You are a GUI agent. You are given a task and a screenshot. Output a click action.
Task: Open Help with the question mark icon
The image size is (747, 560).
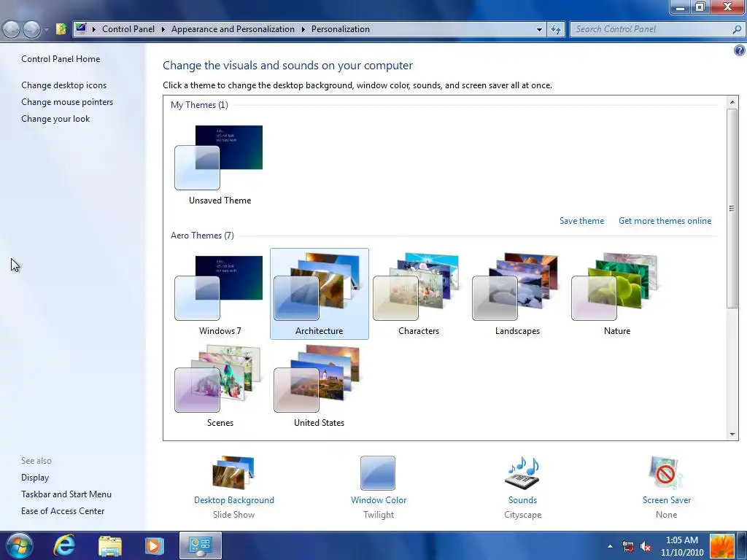(740, 50)
